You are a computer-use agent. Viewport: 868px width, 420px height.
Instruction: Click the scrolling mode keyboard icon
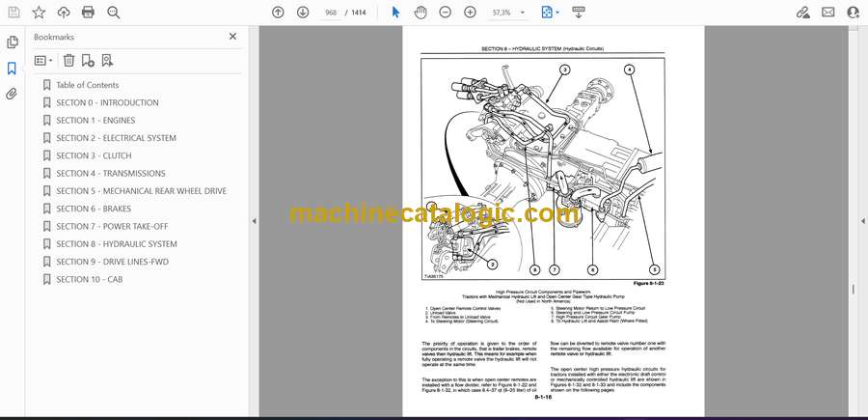[579, 13]
